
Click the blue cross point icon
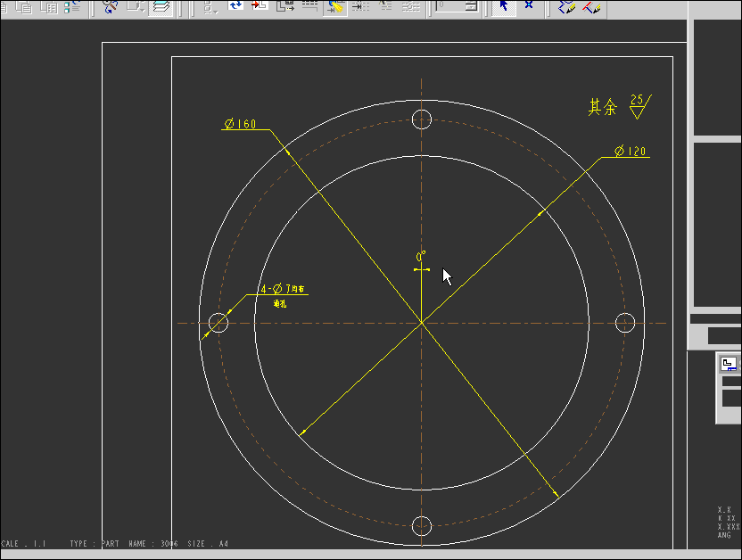[529, 6]
